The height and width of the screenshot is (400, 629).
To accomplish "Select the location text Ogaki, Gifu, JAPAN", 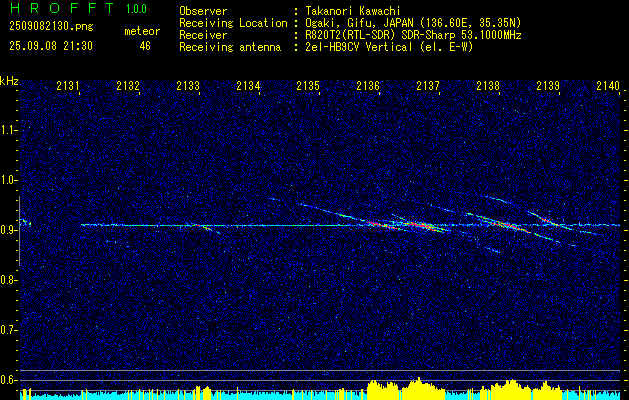I will tap(357, 23).
